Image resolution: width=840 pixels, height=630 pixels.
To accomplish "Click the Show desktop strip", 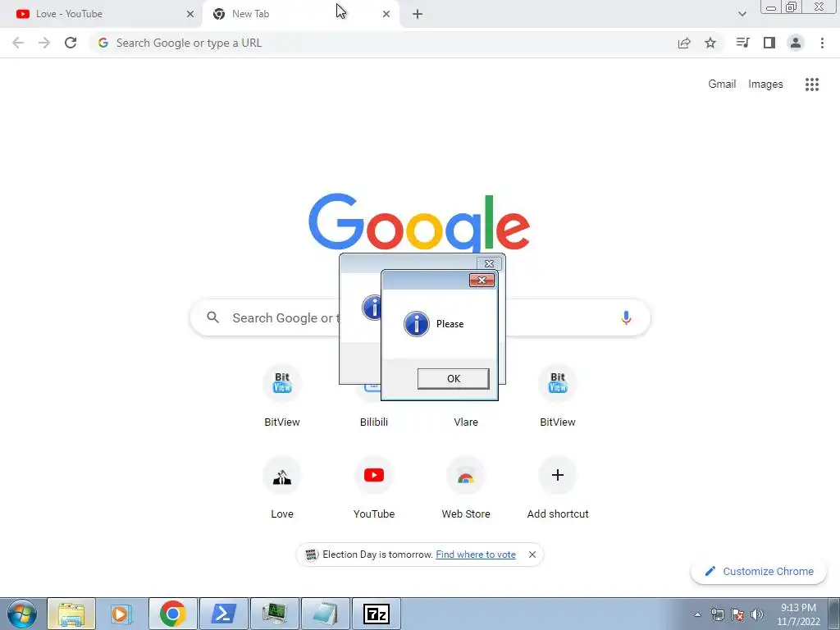I will pos(833,614).
